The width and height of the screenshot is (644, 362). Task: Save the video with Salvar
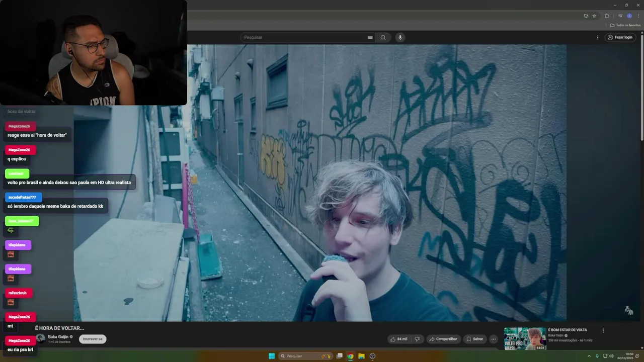[474, 339]
